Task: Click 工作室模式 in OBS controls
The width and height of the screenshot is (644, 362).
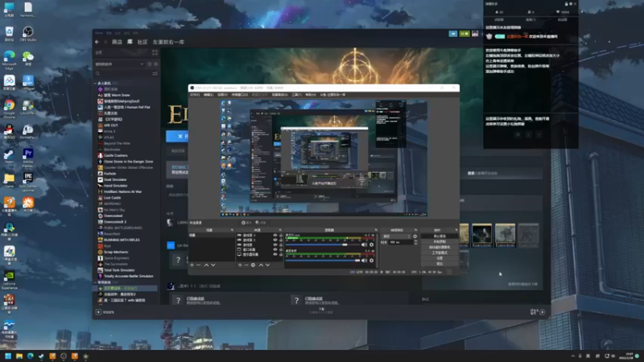Action: tap(440, 253)
